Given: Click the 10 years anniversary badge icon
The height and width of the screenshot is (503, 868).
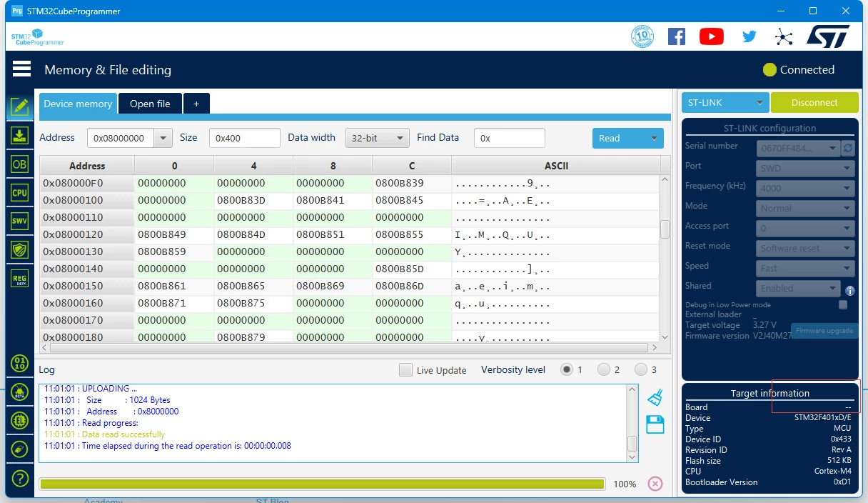Looking at the screenshot, I should [x=642, y=36].
